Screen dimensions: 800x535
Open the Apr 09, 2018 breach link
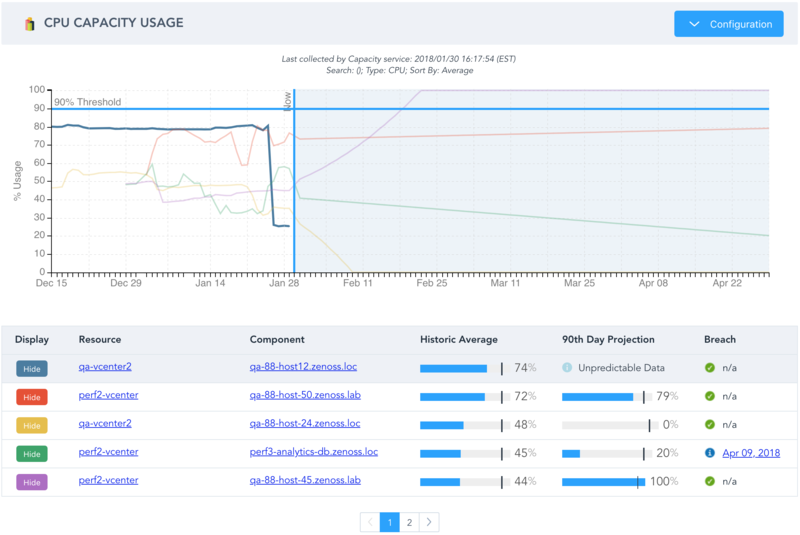coord(751,453)
